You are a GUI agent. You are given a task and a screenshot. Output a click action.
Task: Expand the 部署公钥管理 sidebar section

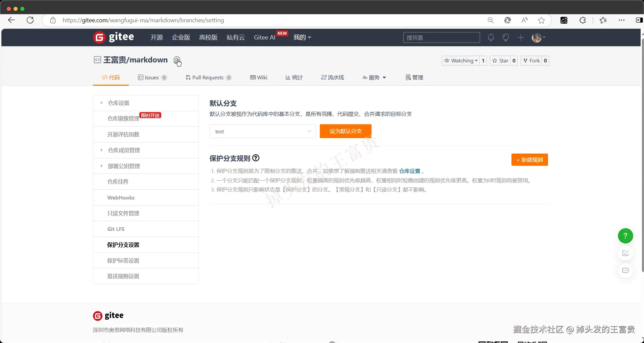(x=146, y=166)
